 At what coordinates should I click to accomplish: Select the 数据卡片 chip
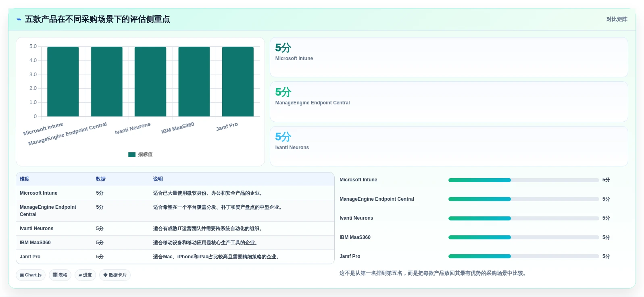coord(115,275)
